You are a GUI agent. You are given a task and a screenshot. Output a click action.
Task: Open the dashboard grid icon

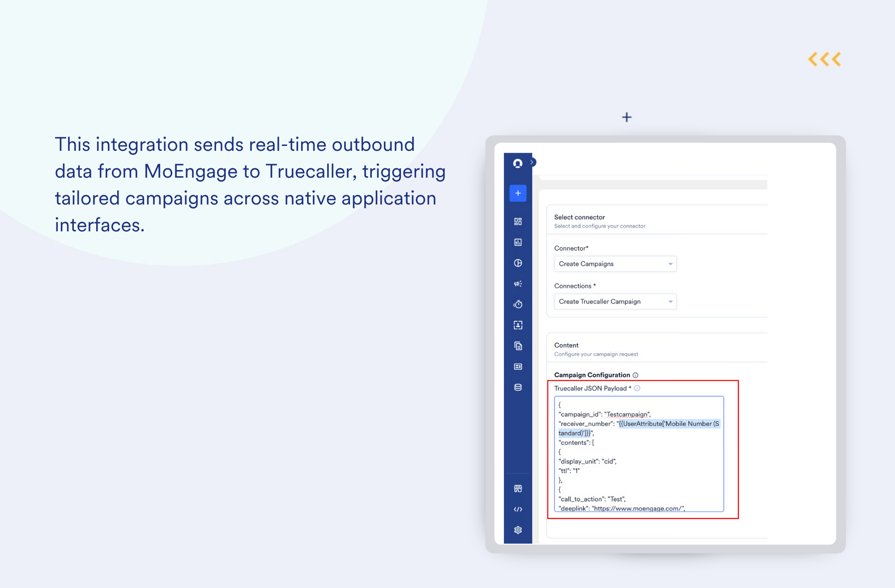tap(518, 222)
